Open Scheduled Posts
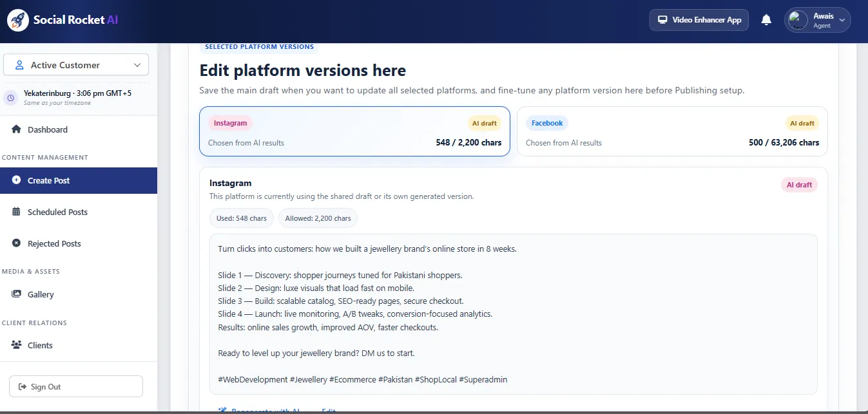The height and width of the screenshot is (414, 868). [x=79, y=212]
